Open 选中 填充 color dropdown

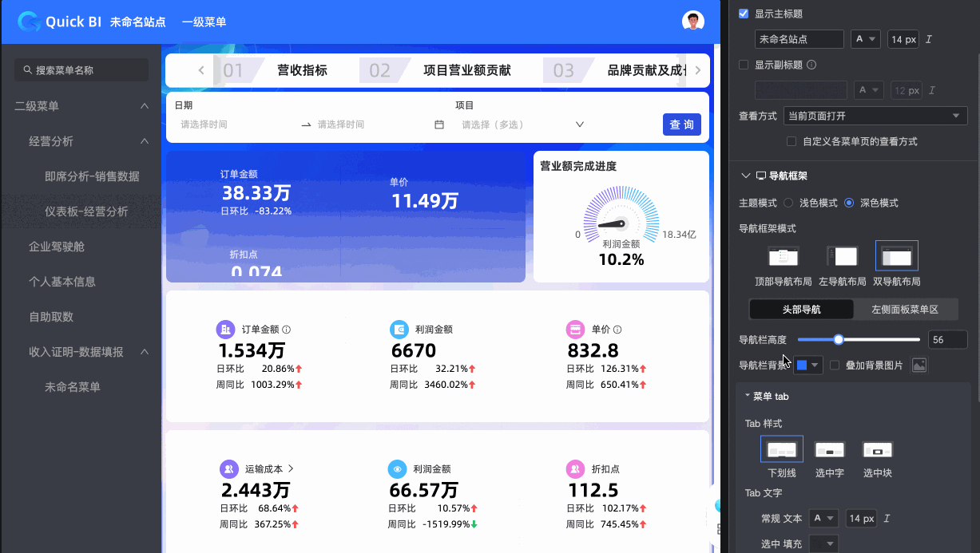coord(823,543)
